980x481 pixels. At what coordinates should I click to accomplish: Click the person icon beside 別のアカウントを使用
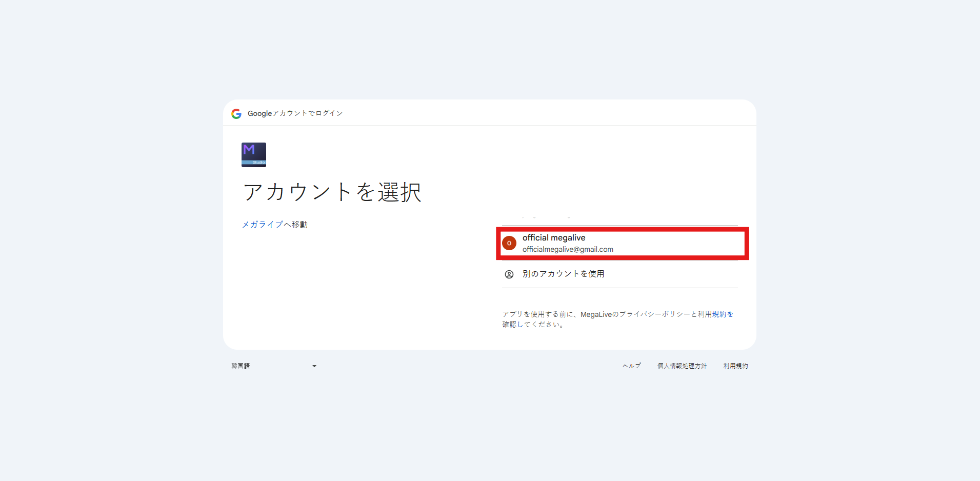click(509, 274)
